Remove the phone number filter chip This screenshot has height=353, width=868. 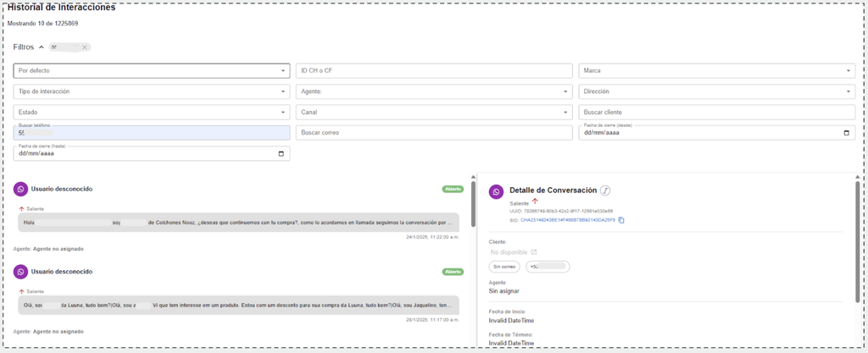point(85,47)
